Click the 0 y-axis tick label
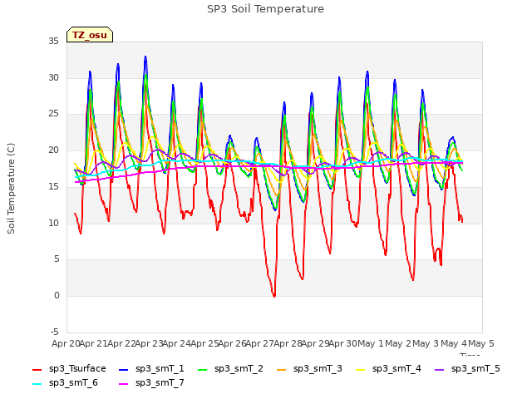 [57, 296]
